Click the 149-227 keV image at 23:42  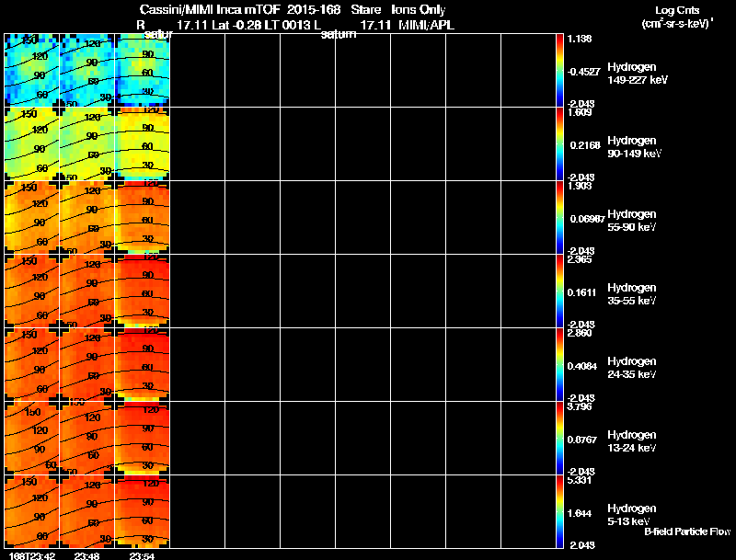(31, 70)
